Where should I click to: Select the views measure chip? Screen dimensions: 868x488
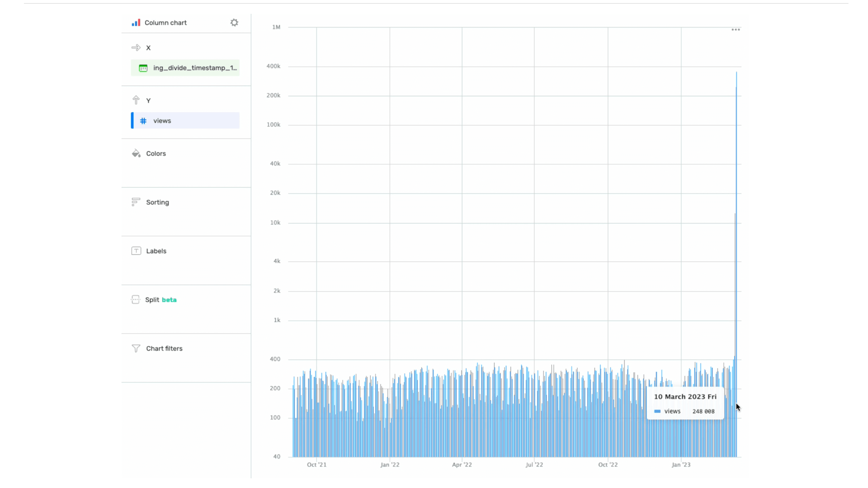(185, 121)
